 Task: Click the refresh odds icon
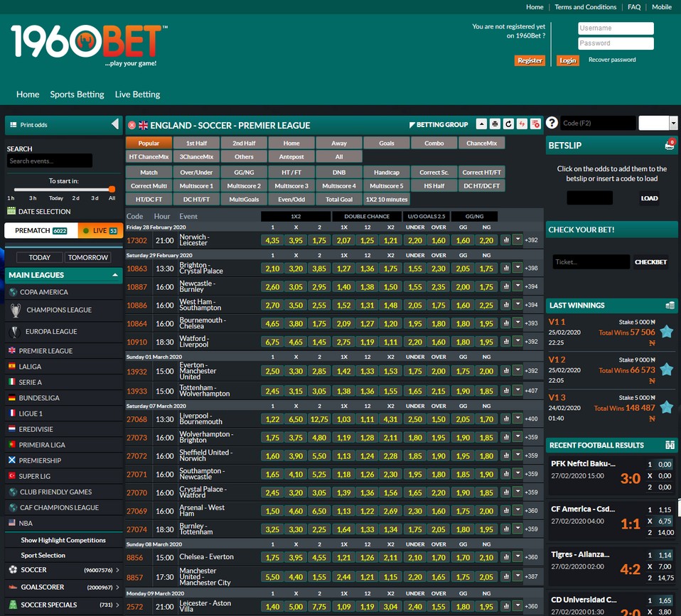point(508,124)
